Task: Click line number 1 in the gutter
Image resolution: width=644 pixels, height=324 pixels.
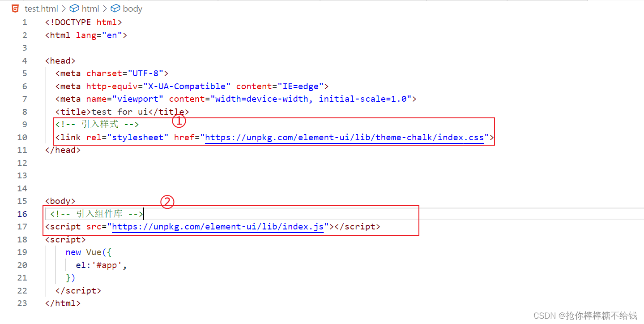Action: (x=24, y=22)
